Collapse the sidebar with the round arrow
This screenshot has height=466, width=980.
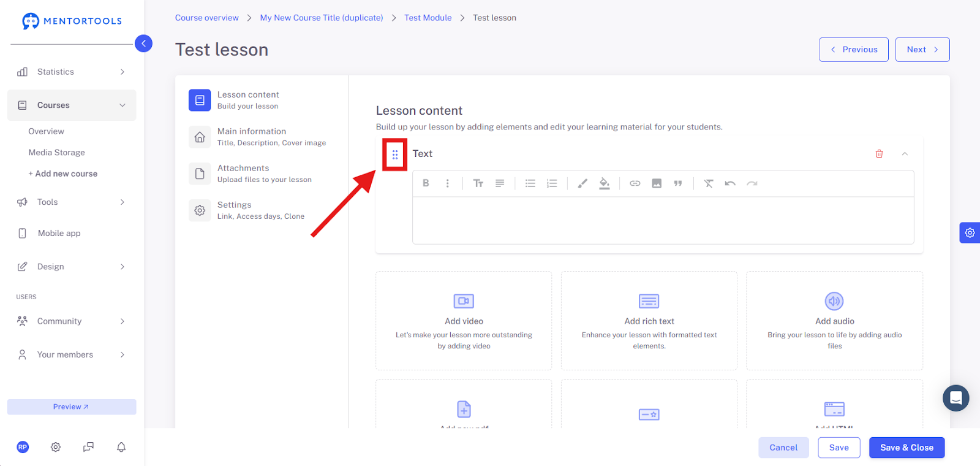[143, 44]
